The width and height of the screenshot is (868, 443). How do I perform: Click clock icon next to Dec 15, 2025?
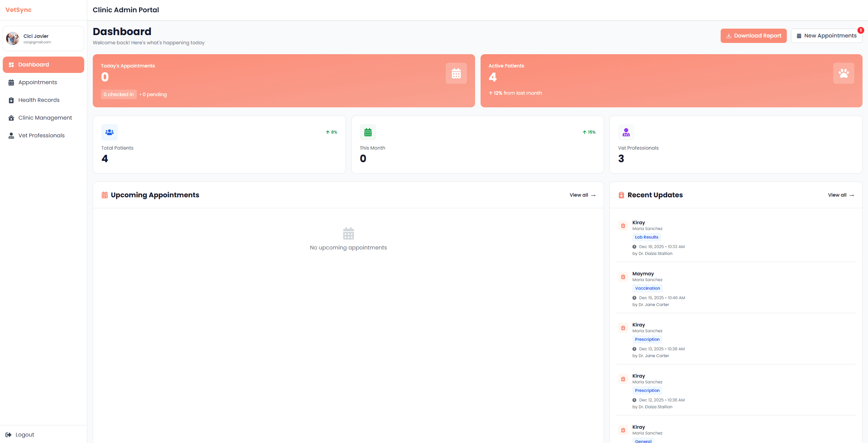tap(634, 298)
